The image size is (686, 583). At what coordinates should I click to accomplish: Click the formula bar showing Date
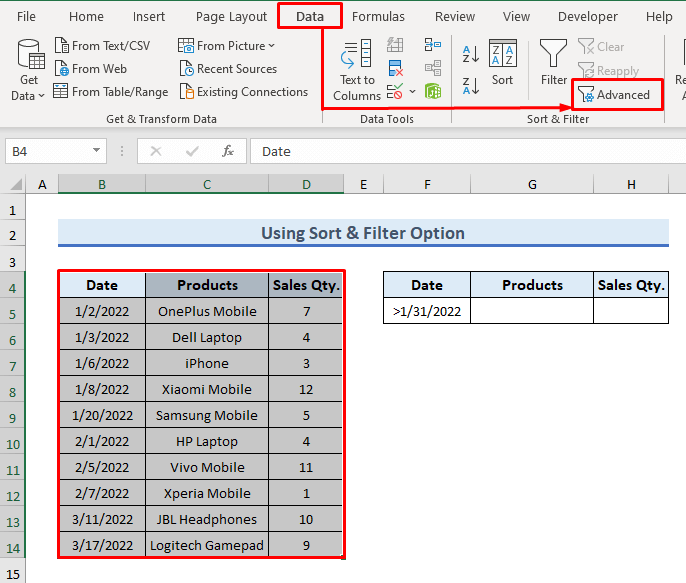click(460, 151)
